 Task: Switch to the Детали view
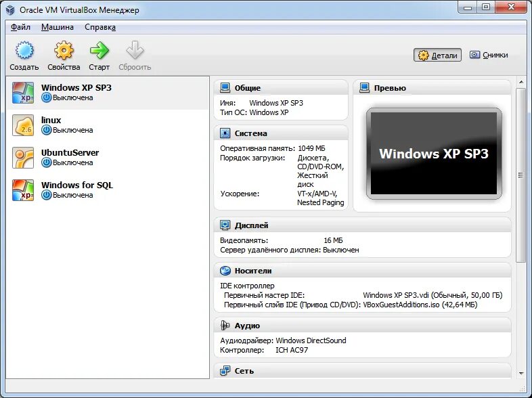pos(437,55)
